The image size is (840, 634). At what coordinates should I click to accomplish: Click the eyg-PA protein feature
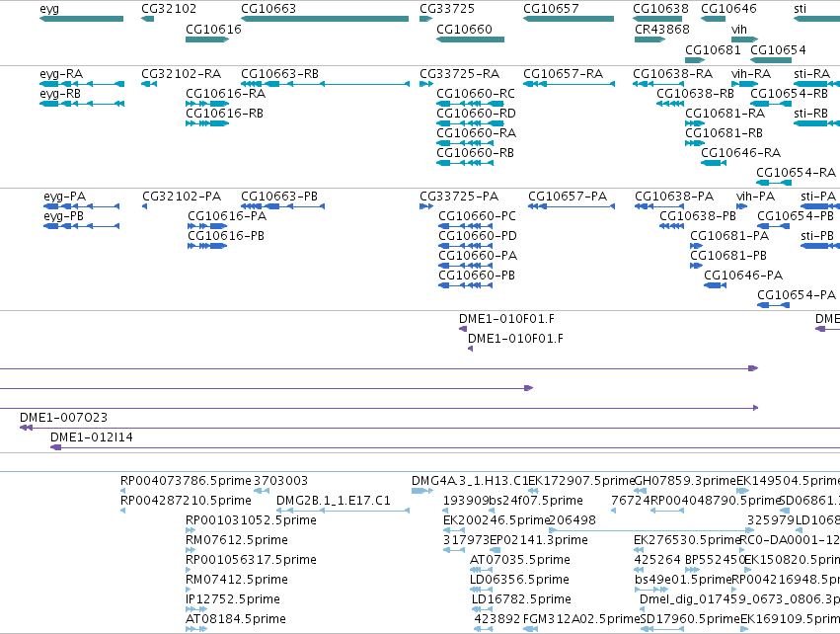pos(81,206)
